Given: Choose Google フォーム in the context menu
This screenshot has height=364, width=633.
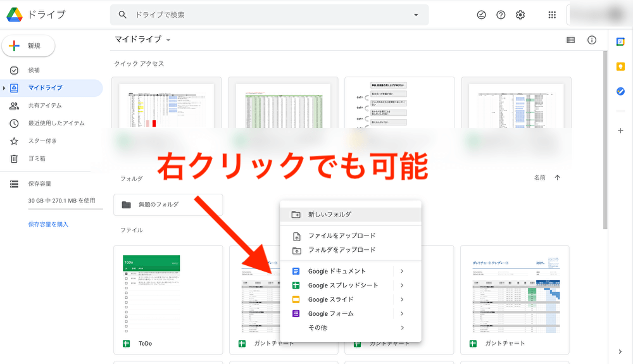Looking at the screenshot, I should tap(351, 313).
